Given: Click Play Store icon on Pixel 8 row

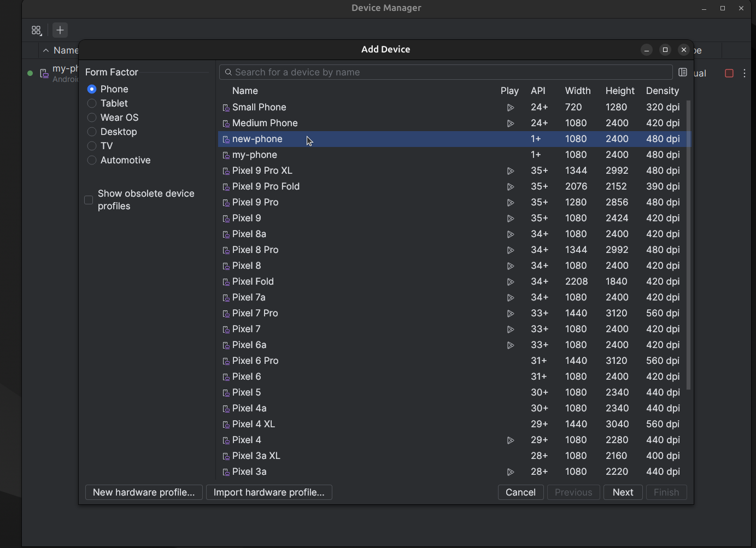Looking at the screenshot, I should point(510,266).
